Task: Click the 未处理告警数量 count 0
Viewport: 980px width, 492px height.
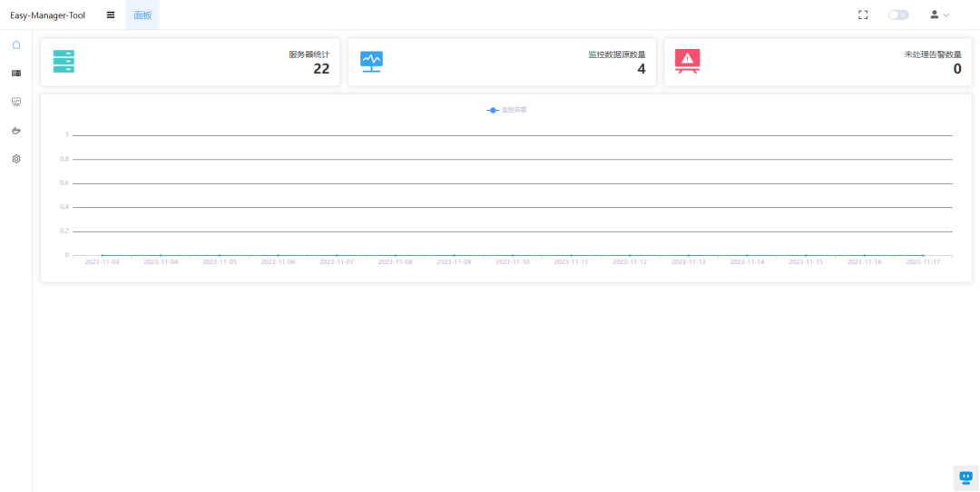Action: pyautogui.click(x=956, y=69)
